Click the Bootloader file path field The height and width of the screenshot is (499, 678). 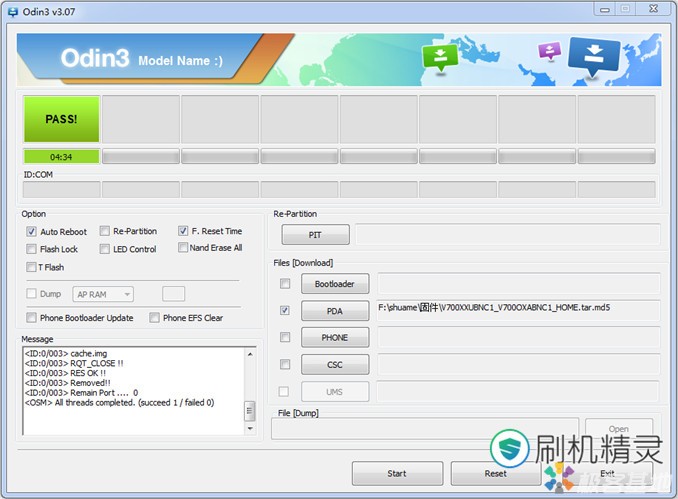coord(518,284)
